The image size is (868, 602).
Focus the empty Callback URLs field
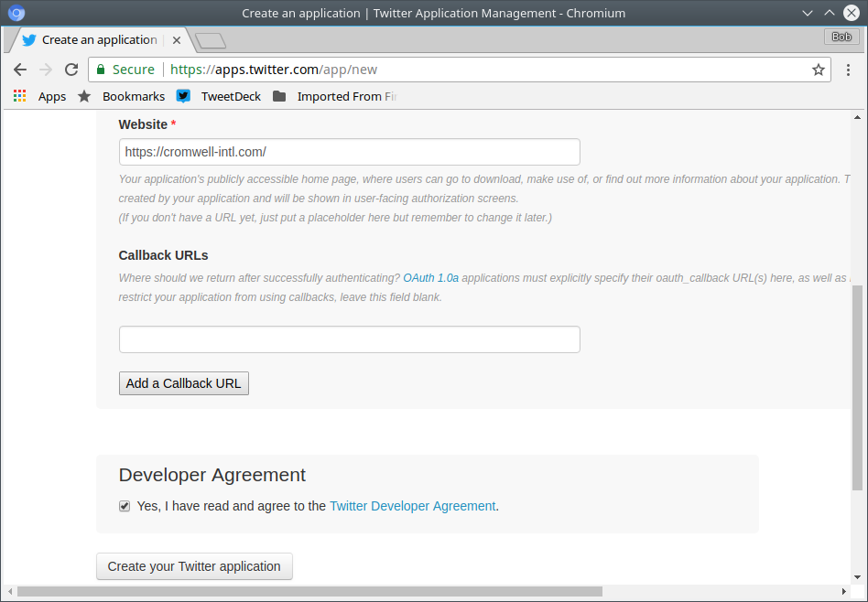coord(349,339)
